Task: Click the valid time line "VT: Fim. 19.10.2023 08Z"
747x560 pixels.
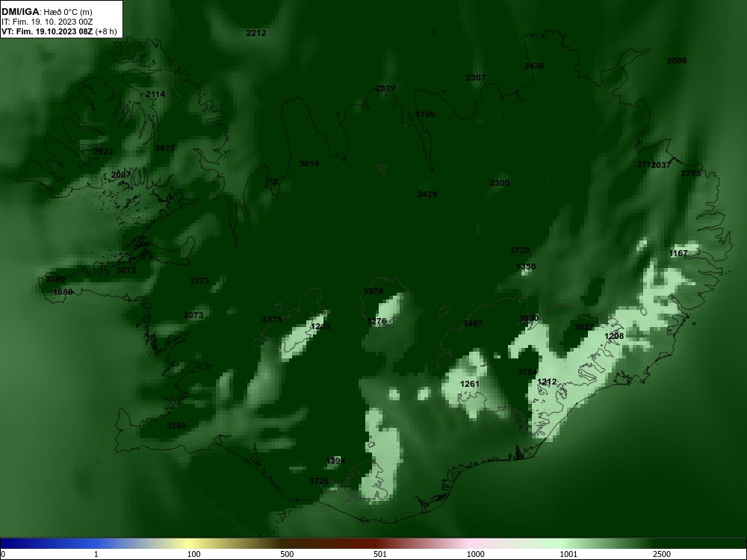Action: pyautogui.click(x=46, y=32)
